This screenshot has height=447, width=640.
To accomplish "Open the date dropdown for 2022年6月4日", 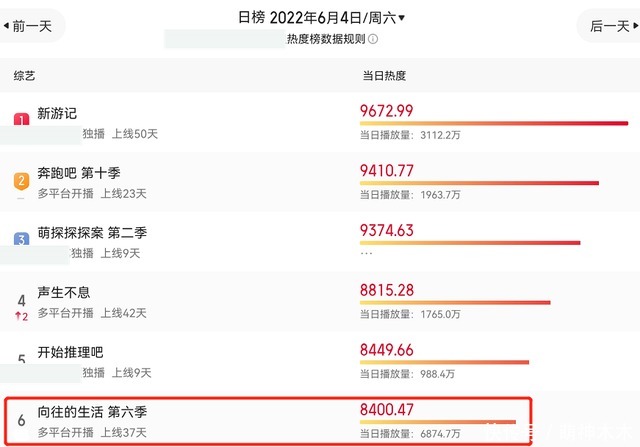I will click(401, 18).
